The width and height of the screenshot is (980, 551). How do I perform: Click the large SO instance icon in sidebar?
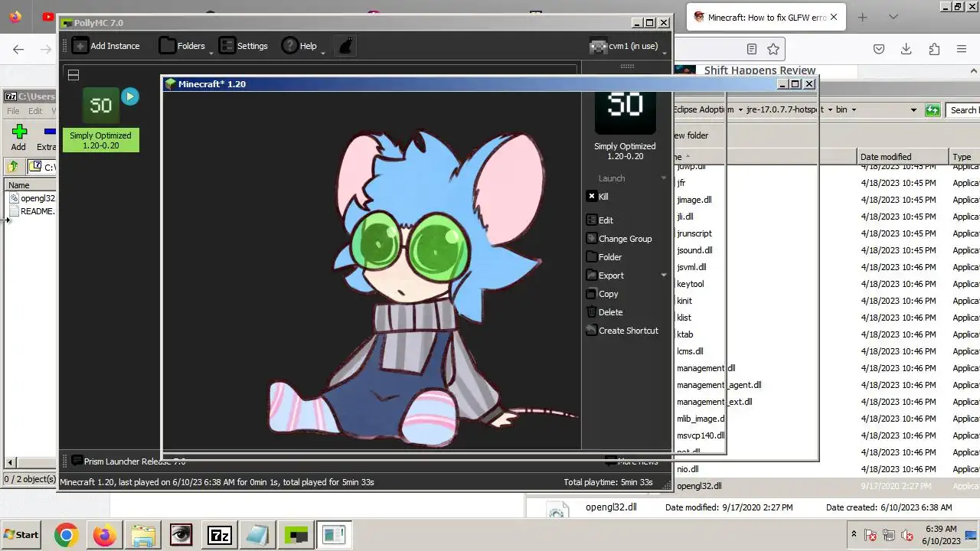pos(625,112)
